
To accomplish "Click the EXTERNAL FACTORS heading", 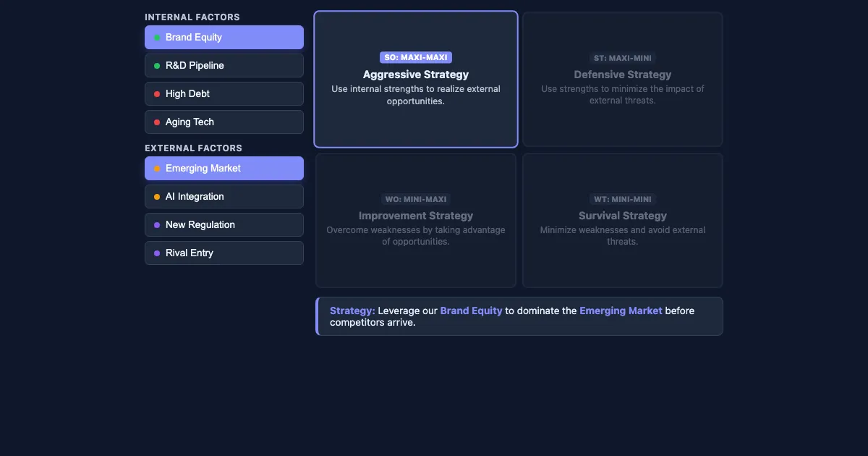I will click(193, 148).
